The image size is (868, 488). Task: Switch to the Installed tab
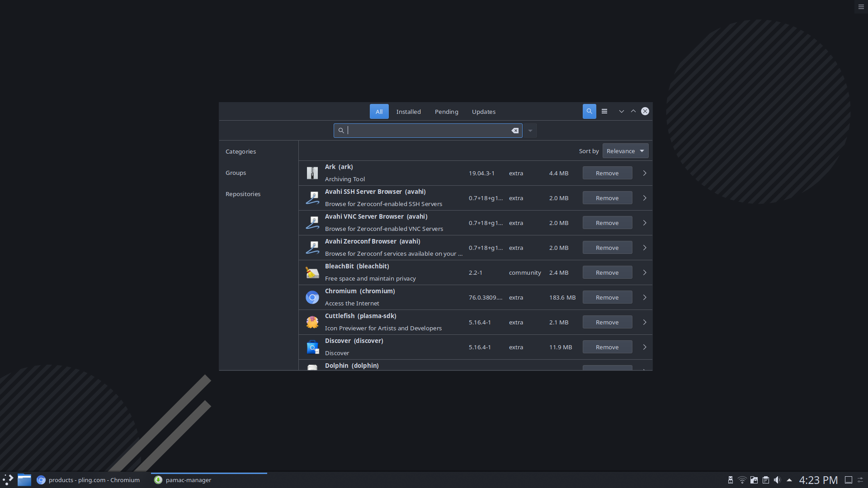tap(408, 112)
